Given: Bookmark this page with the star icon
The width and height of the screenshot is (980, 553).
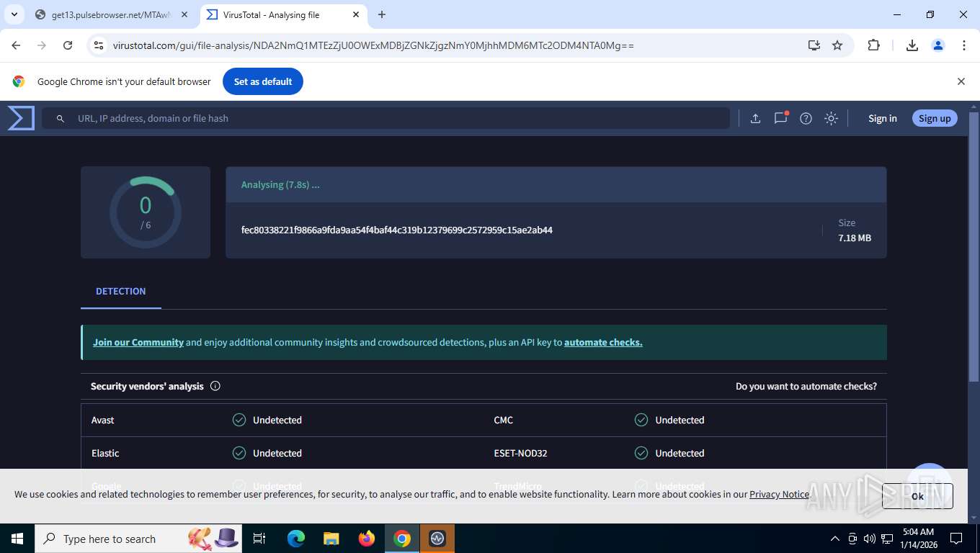Looking at the screenshot, I should (x=837, y=45).
